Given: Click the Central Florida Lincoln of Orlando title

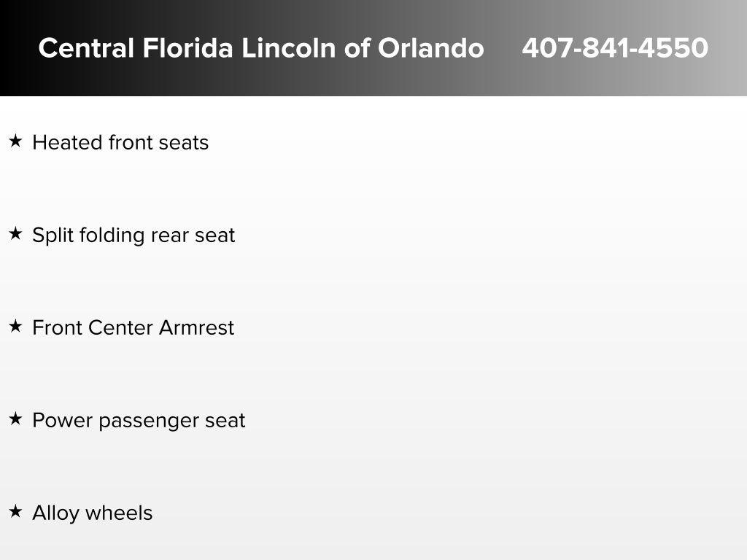Looking at the screenshot, I should (x=261, y=48).
